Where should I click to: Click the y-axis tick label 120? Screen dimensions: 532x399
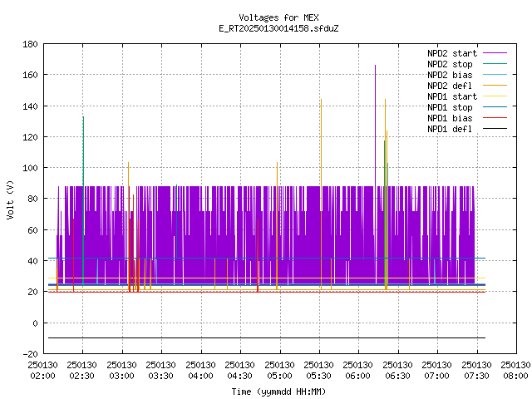[30, 137]
